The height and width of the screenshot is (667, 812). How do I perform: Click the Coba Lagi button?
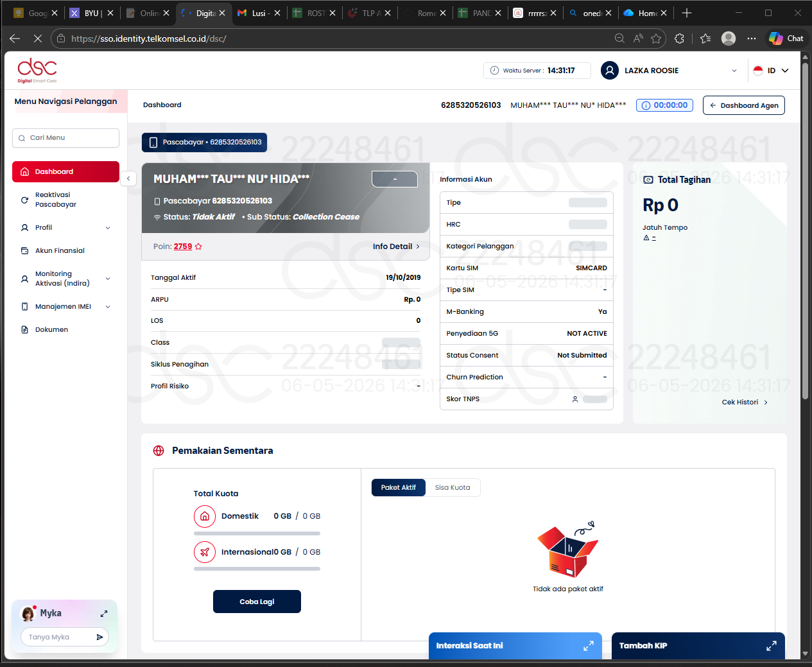pyautogui.click(x=257, y=602)
